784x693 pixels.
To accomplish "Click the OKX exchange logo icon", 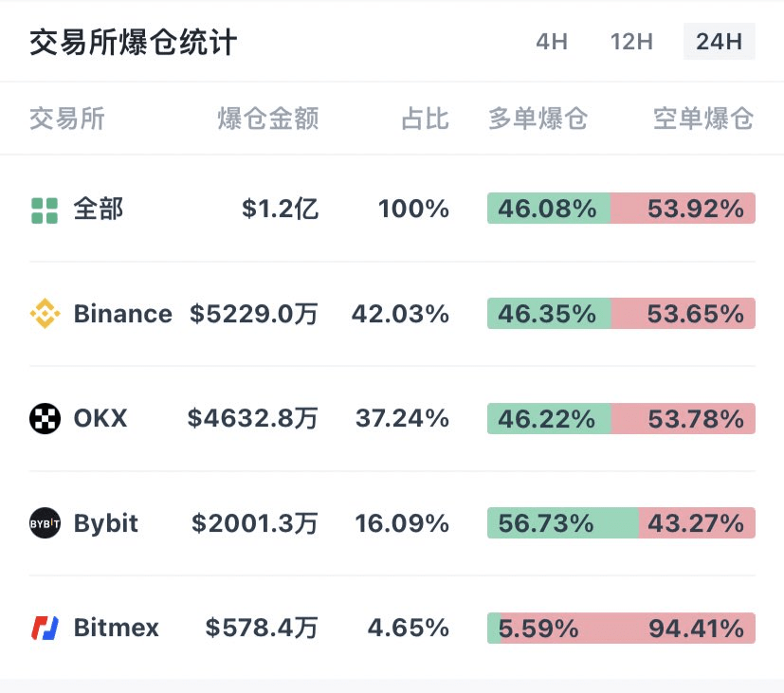I will (x=46, y=418).
